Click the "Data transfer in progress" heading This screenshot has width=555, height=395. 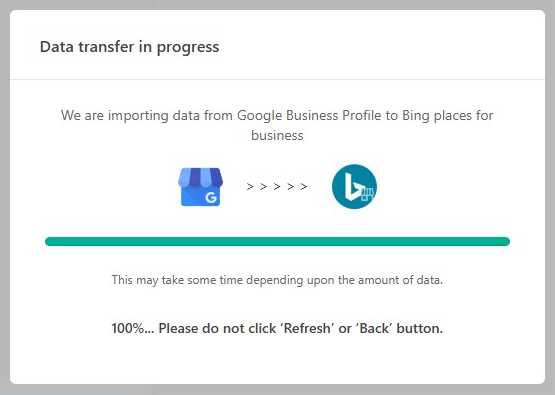click(x=130, y=47)
